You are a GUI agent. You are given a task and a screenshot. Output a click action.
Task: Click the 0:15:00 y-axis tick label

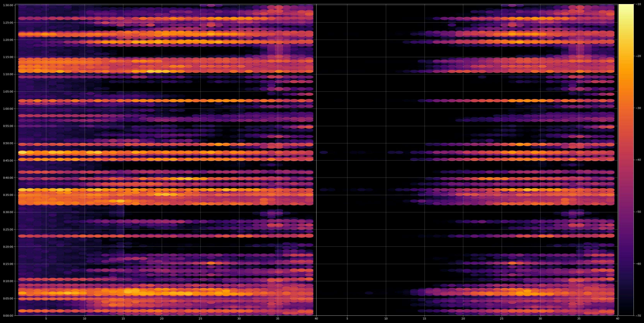coord(8,264)
